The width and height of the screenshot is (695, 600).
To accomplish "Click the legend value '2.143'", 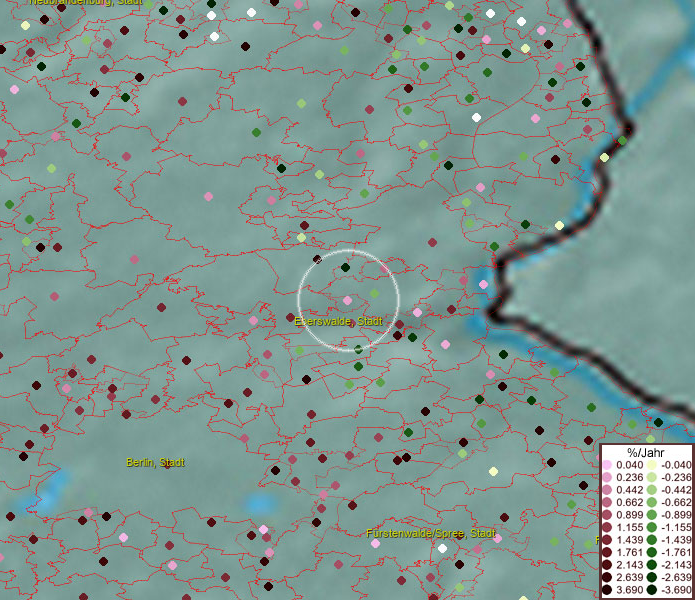I will [x=629, y=565].
